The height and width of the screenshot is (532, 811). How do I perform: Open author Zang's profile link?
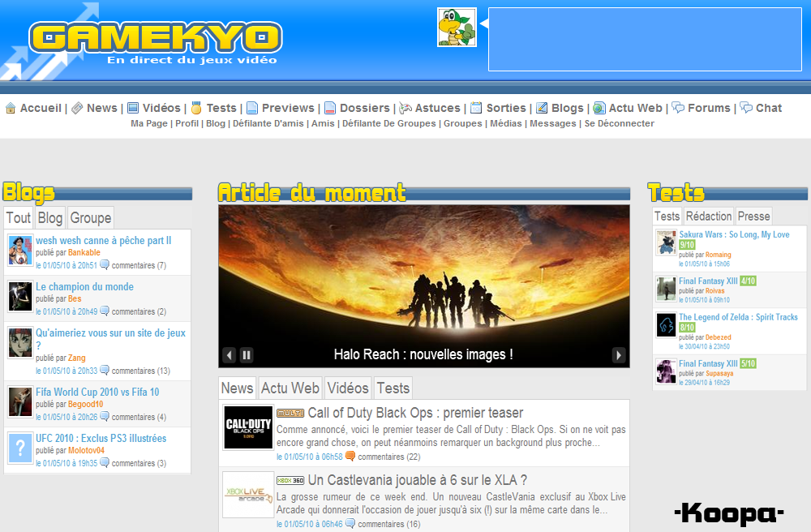click(x=76, y=358)
